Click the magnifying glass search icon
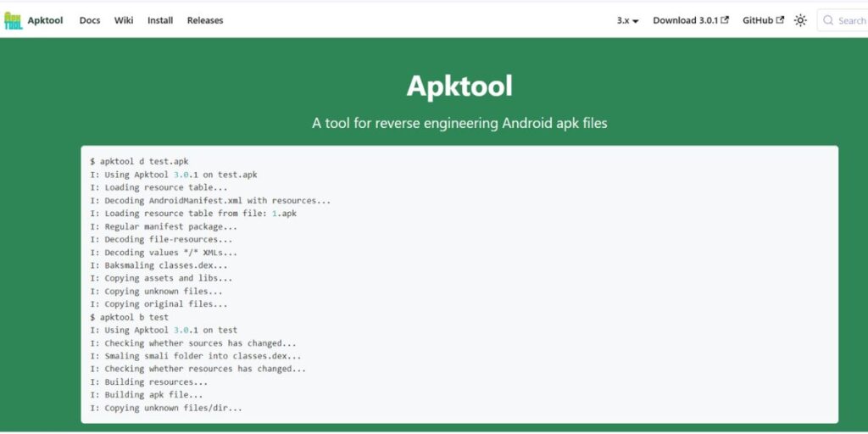Screen dimensions: 868x434 [827, 20]
